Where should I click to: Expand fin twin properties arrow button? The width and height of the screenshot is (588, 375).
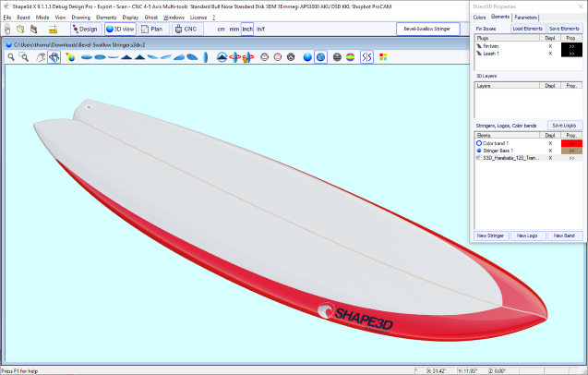coord(571,45)
